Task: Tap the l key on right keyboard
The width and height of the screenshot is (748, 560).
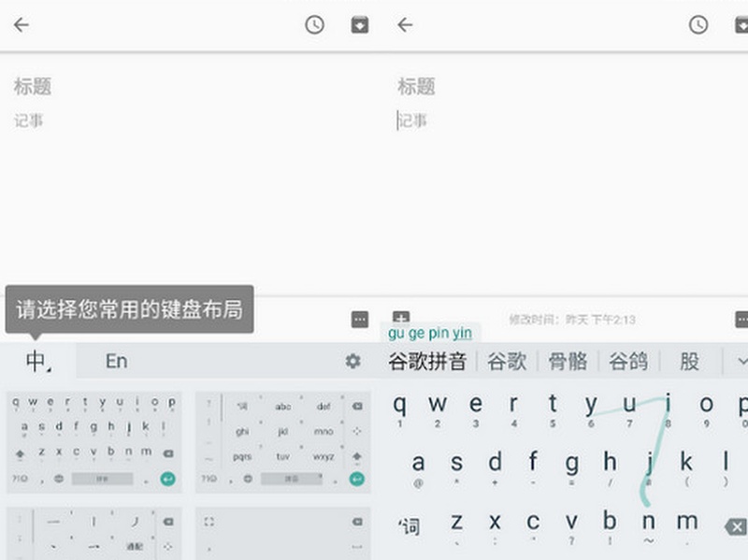Action: pos(726,468)
